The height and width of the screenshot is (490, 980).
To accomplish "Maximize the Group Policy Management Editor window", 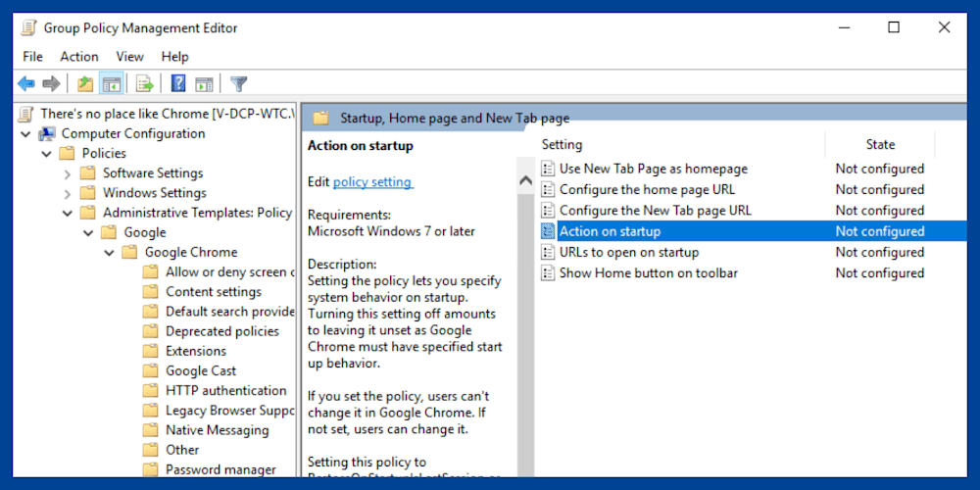I will click(894, 27).
